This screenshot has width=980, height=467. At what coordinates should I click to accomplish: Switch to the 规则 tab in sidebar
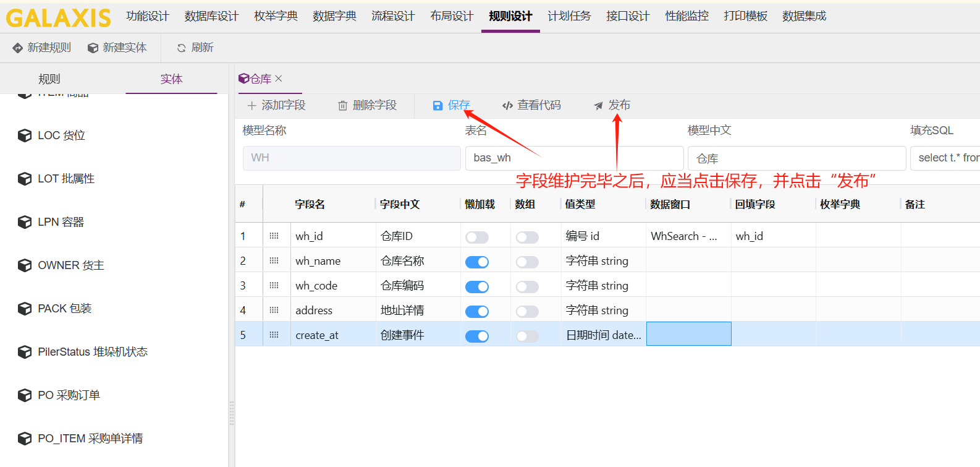[49, 79]
